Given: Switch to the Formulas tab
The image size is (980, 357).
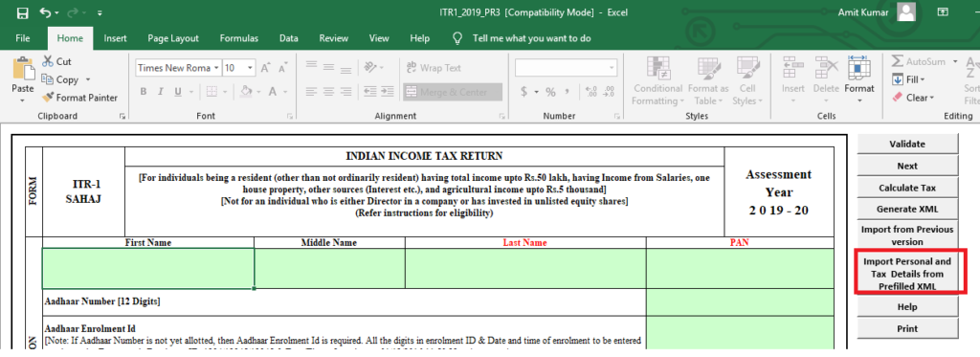Looking at the screenshot, I should click(x=238, y=38).
